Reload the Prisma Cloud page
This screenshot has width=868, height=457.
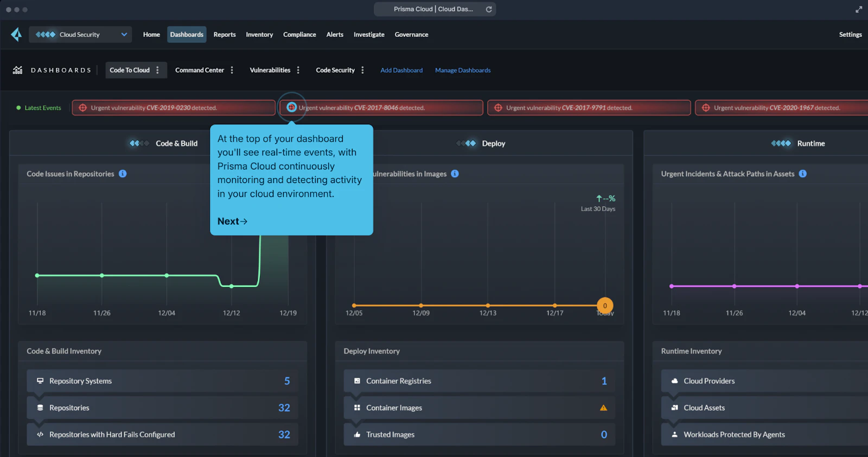coord(489,9)
